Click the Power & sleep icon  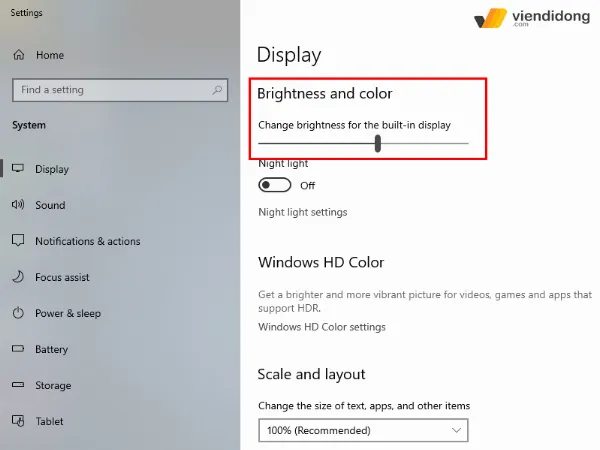pyautogui.click(x=18, y=313)
